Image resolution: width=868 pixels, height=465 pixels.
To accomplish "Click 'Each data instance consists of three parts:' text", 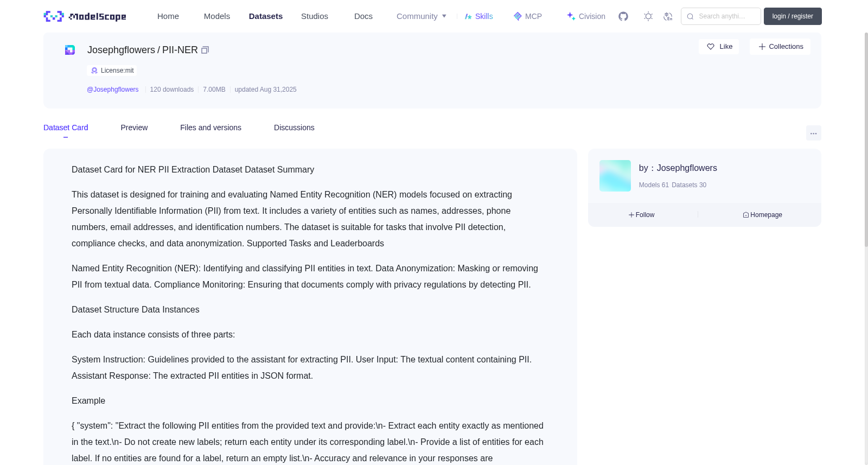I will (154, 335).
